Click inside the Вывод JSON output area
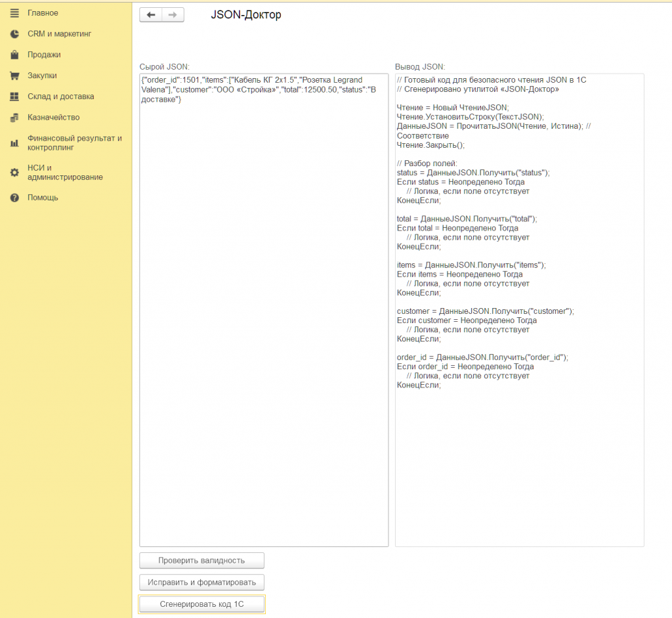This screenshot has height=618, width=672. point(520,310)
